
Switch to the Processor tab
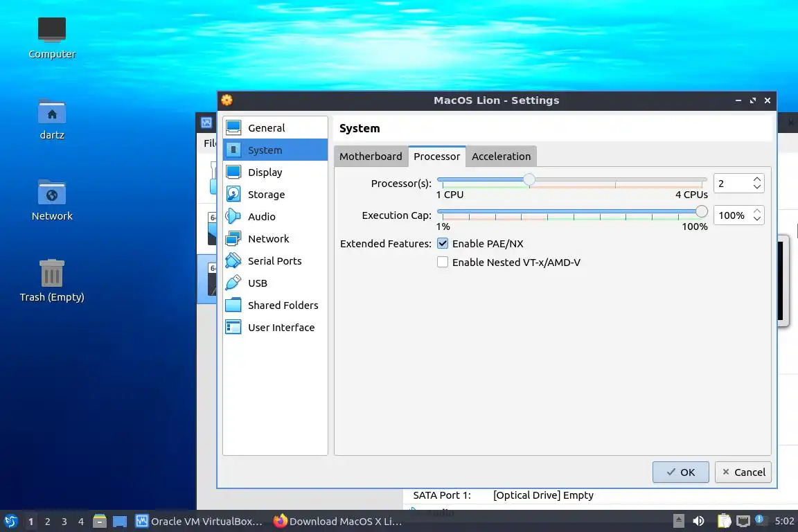pyautogui.click(x=436, y=157)
